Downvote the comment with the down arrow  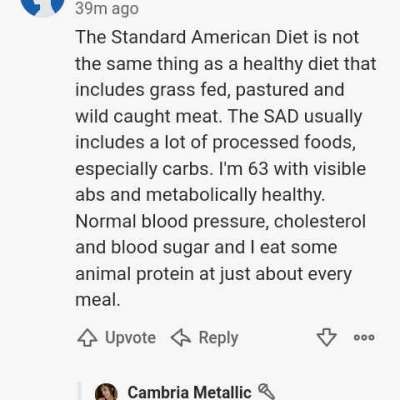coord(326,337)
